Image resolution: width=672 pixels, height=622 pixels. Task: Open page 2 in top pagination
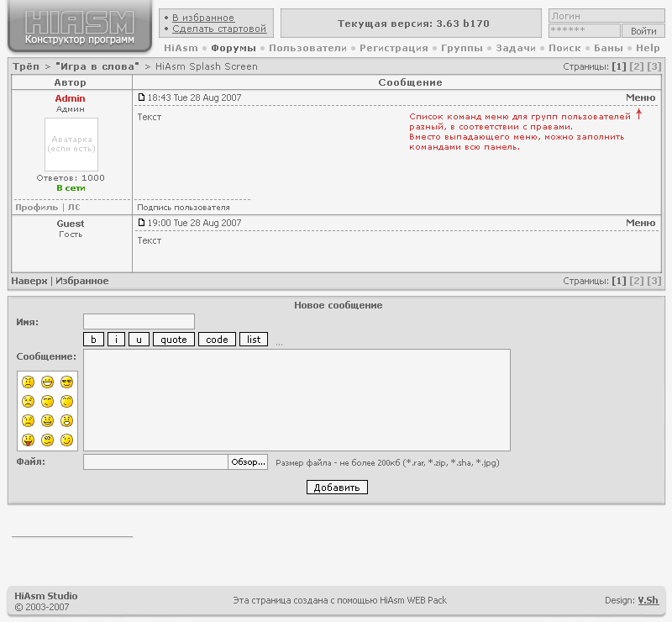coord(637,66)
